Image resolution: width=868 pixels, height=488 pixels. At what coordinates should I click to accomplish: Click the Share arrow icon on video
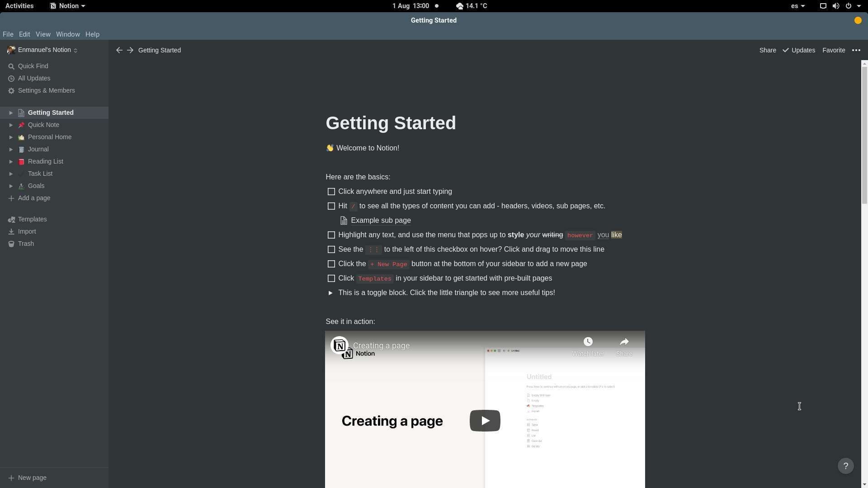(x=624, y=342)
